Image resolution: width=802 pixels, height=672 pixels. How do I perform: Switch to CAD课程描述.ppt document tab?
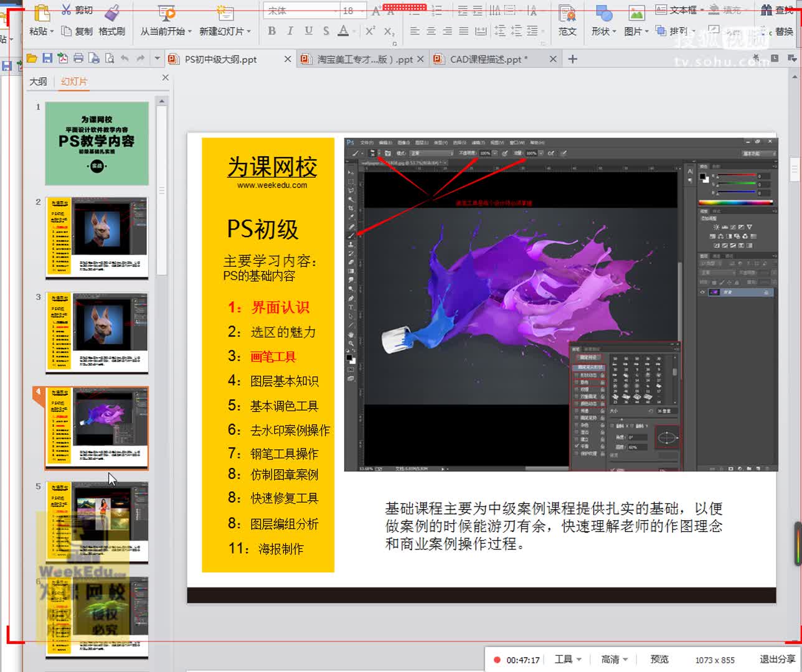click(x=489, y=59)
